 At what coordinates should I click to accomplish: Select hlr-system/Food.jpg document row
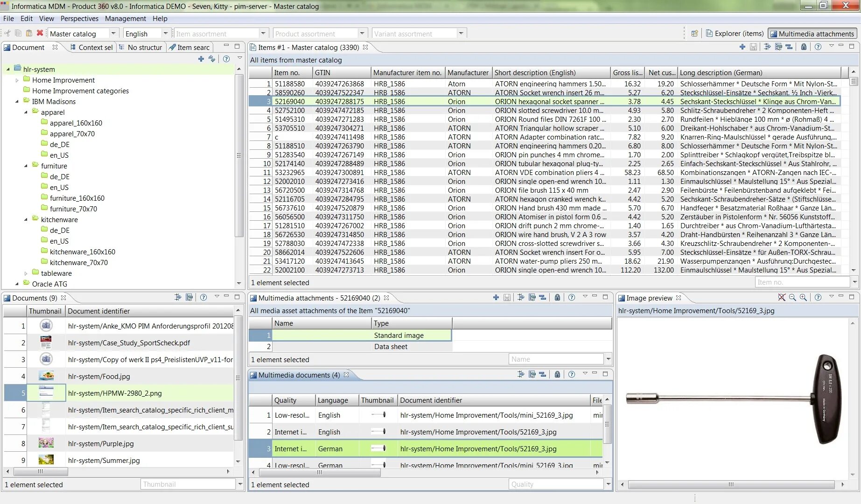pyautogui.click(x=119, y=377)
